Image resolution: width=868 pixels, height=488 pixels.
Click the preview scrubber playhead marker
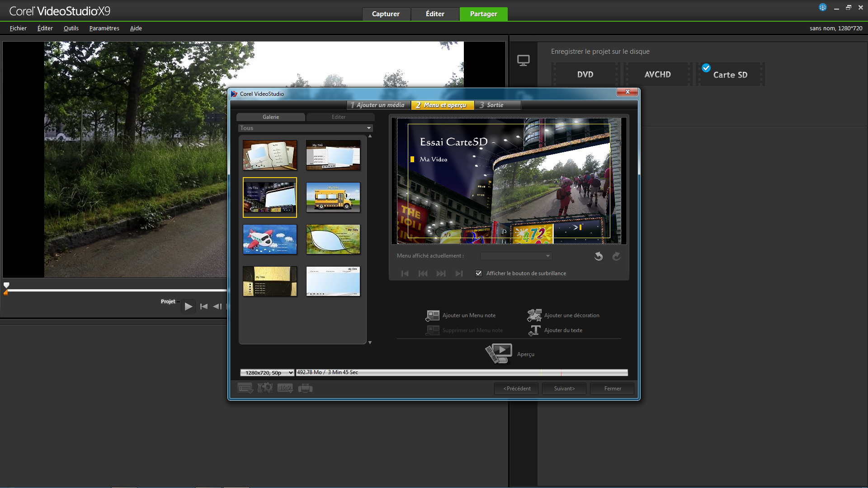pyautogui.click(x=6, y=285)
